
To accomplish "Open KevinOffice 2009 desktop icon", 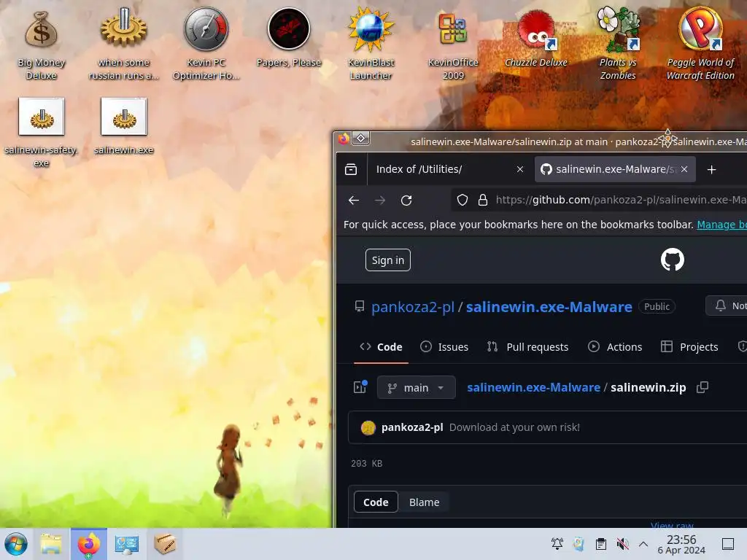I will pyautogui.click(x=452, y=45).
